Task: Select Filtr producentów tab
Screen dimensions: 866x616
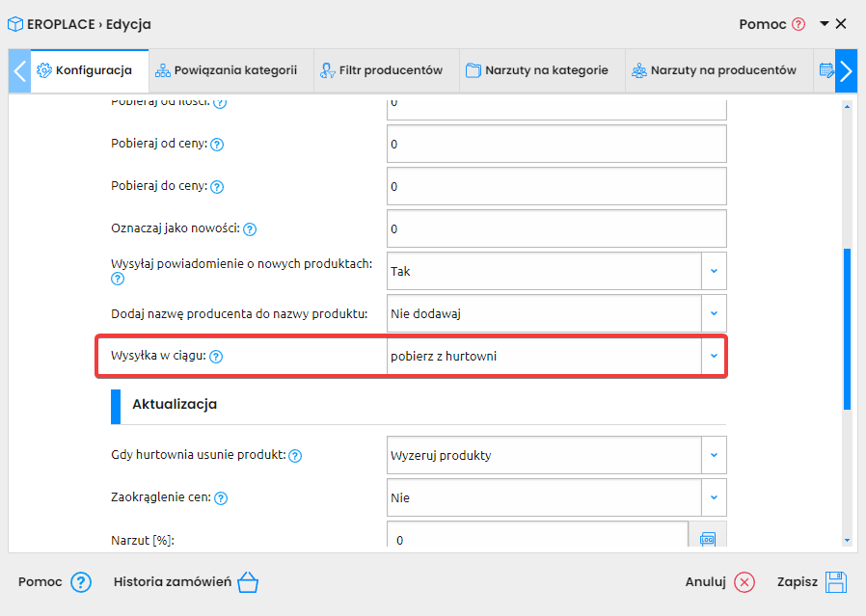Action: click(382, 70)
